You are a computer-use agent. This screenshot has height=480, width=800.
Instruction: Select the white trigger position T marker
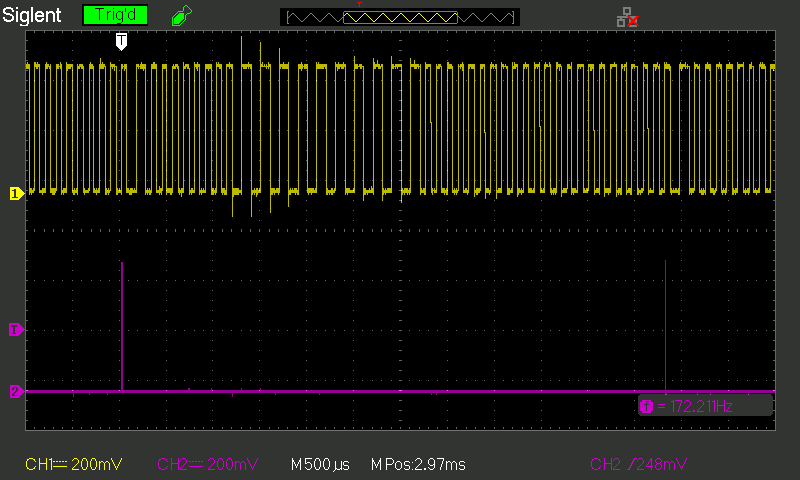121,41
